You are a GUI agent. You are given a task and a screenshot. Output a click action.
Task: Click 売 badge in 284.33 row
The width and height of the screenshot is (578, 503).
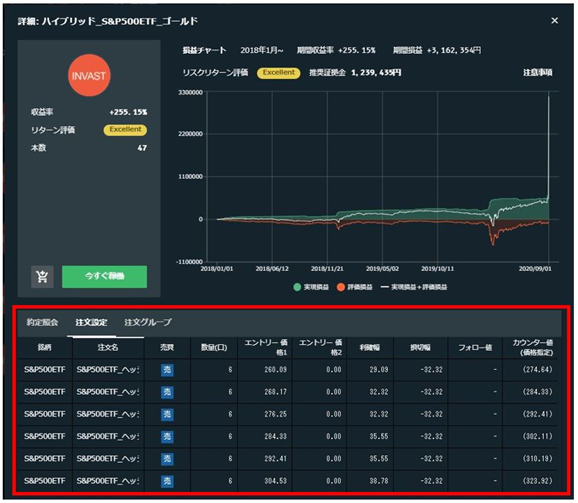click(x=167, y=437)
